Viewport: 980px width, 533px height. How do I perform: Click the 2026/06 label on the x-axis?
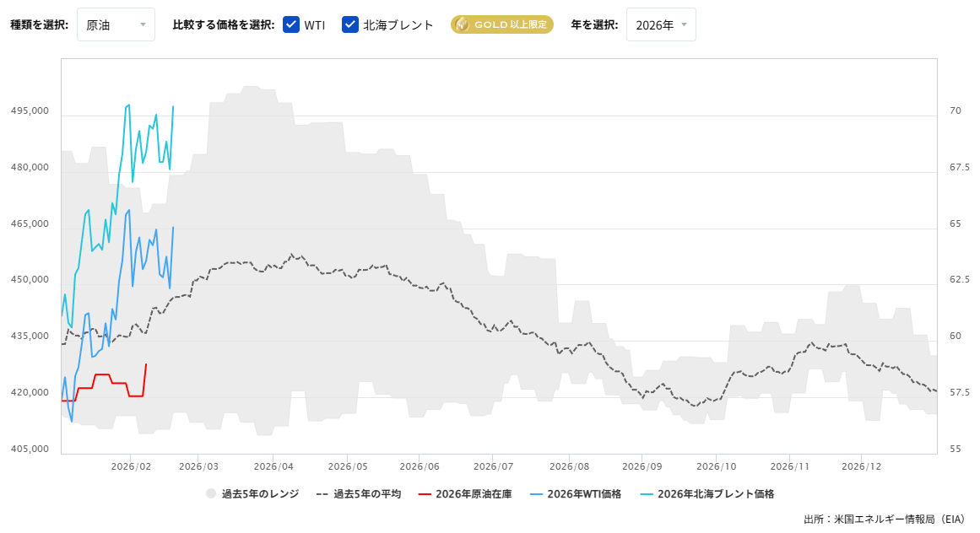418,466
